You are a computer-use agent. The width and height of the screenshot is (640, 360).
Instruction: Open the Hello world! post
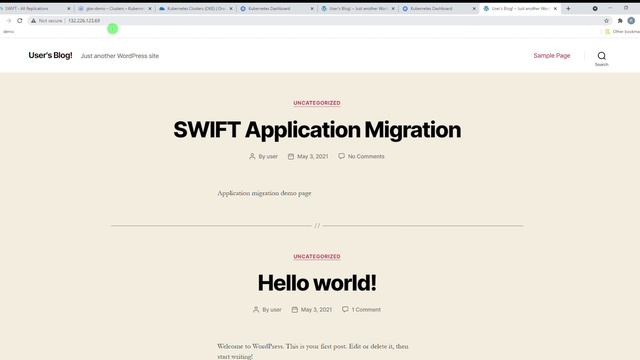click(317, 283)
